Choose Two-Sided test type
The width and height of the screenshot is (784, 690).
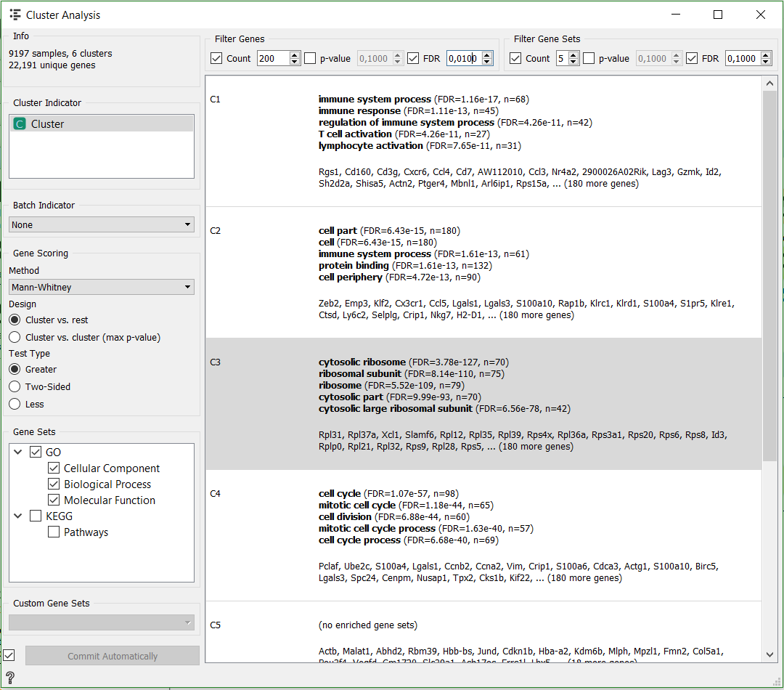pos(15,387)
